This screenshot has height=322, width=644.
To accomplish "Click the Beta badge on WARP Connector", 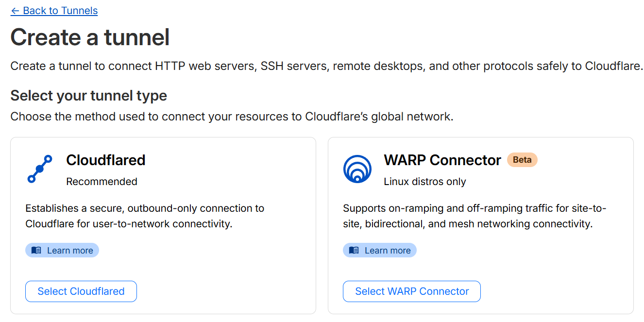I will coord(522,159).
